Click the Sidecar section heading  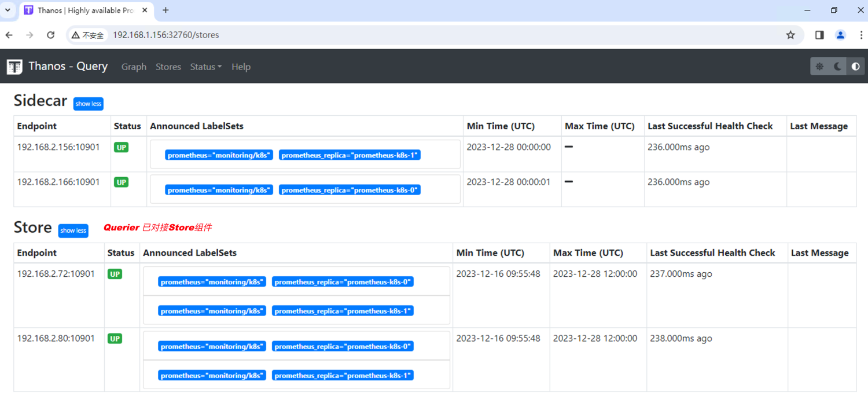(41, 101)
